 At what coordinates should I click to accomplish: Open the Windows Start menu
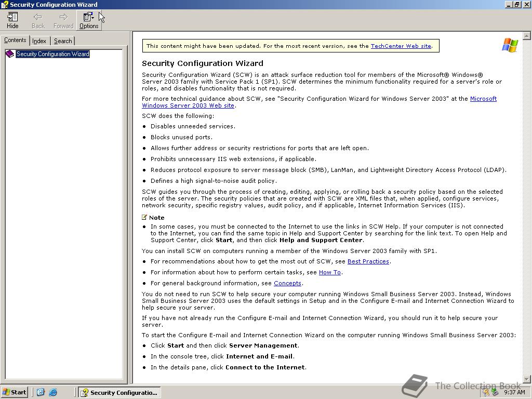click(x=14, y=392)
